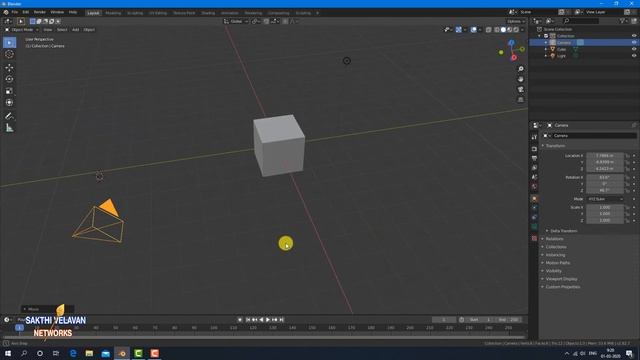This screenshot has height=360, width=640.
Task: Hide the Collection in outliner
Action: click(634, 36)
